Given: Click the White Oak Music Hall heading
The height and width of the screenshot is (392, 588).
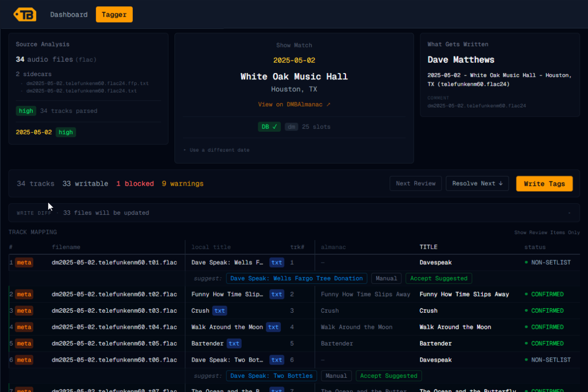Looking at the screenshot, I should (x=294, y=76).
